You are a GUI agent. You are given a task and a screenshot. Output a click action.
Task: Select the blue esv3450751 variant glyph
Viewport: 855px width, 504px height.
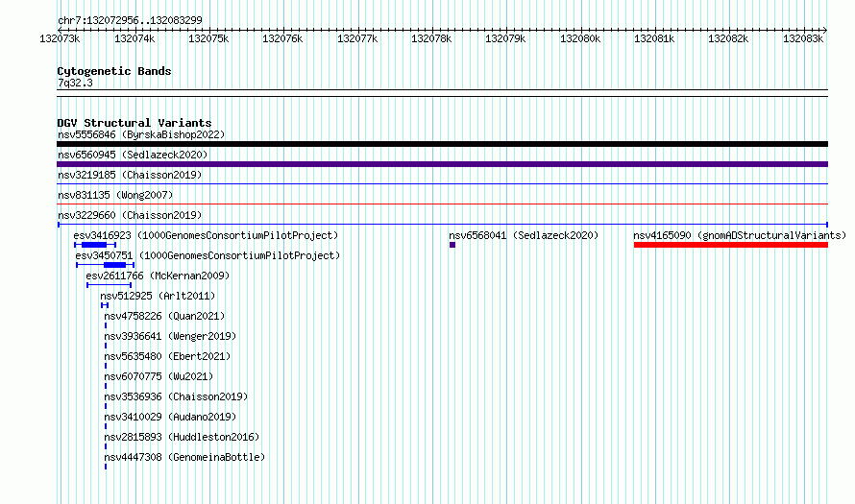[106, 265]
